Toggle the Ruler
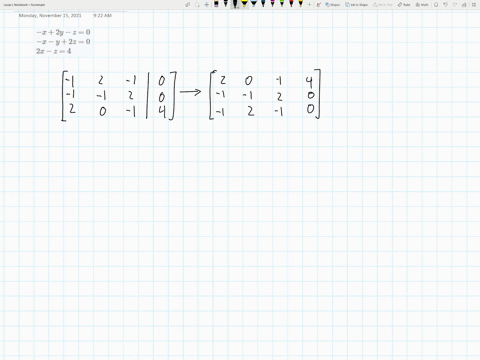The width and height of the screenshot is (480, 360). [404, 5]
